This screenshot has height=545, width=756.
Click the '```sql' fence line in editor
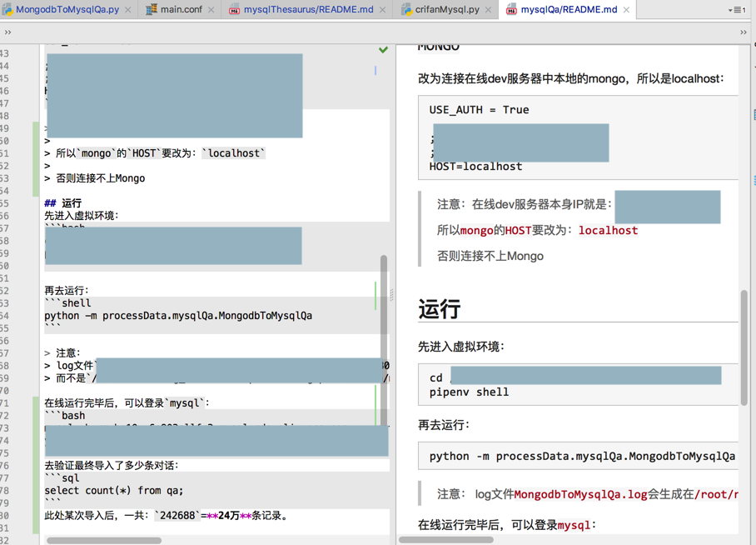(62, 477)
